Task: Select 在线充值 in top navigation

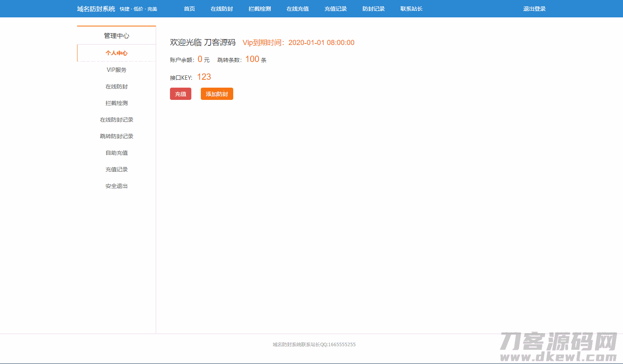Action: tap(298, 9)
